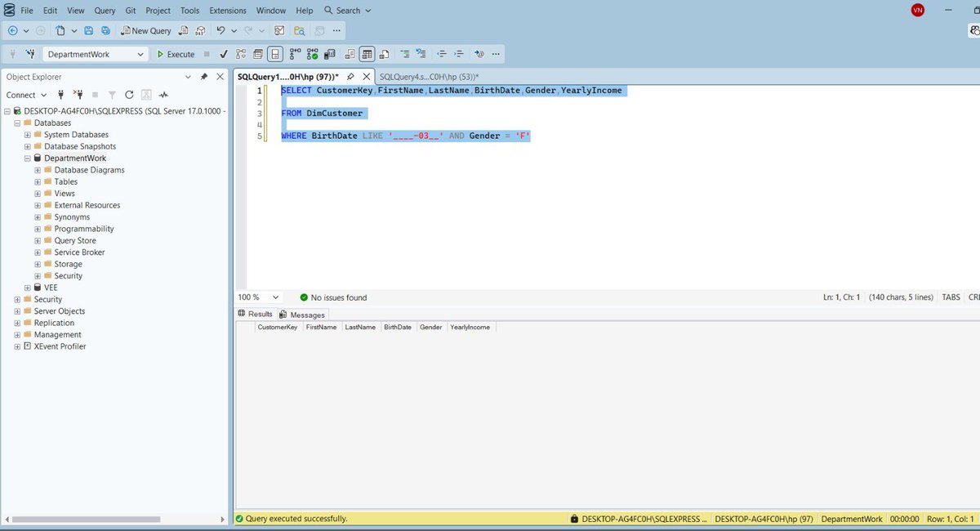Expand the VEE database node
This screenshot has height=531, width=980.
click(x=28, y=288)
